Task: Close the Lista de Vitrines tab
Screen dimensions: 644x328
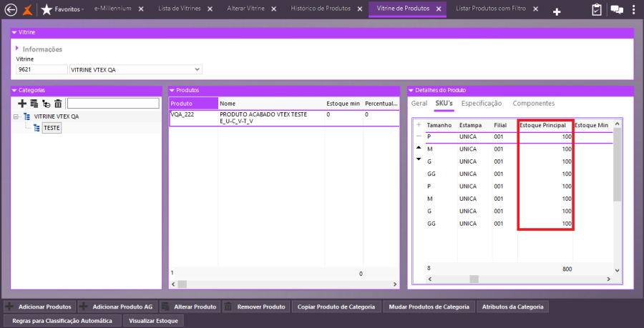Action: [210, 9]
